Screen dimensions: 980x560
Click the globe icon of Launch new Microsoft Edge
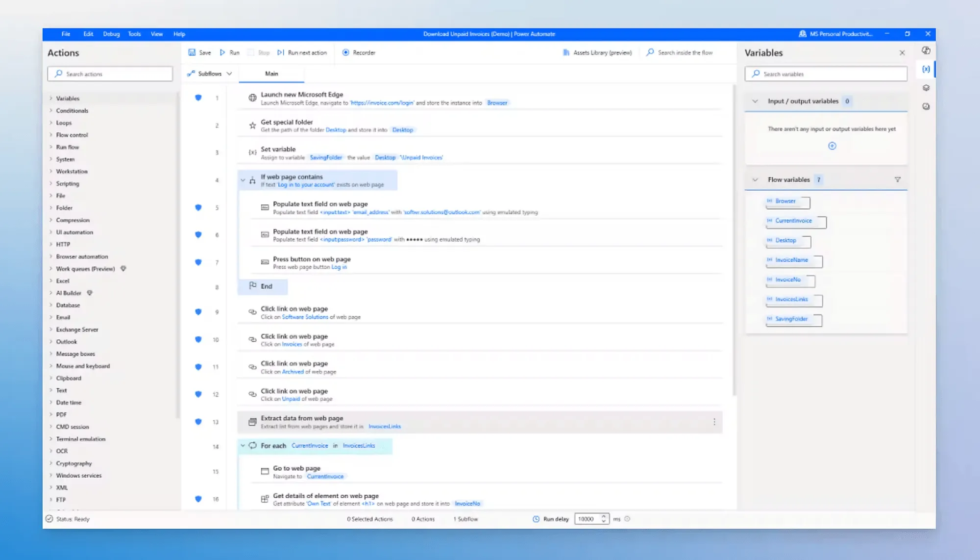tap(252, 98)
